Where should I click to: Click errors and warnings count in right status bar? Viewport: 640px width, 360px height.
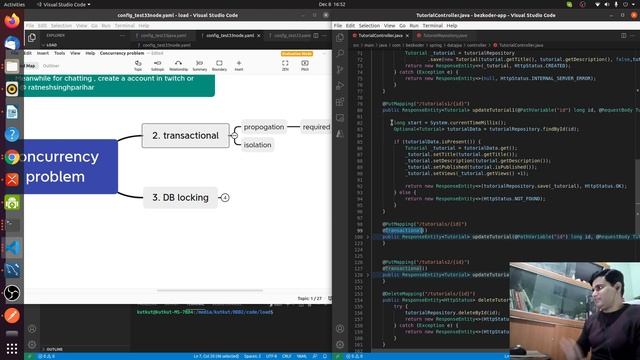pos(354,356)
